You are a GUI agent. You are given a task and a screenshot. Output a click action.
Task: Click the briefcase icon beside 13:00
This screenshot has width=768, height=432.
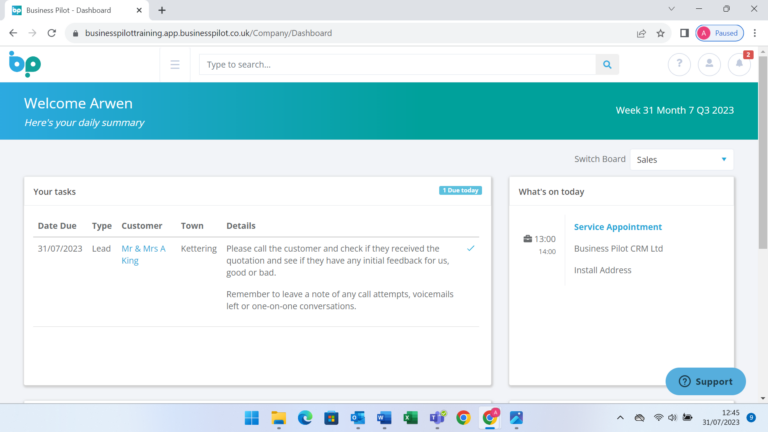tap(528, 239)
